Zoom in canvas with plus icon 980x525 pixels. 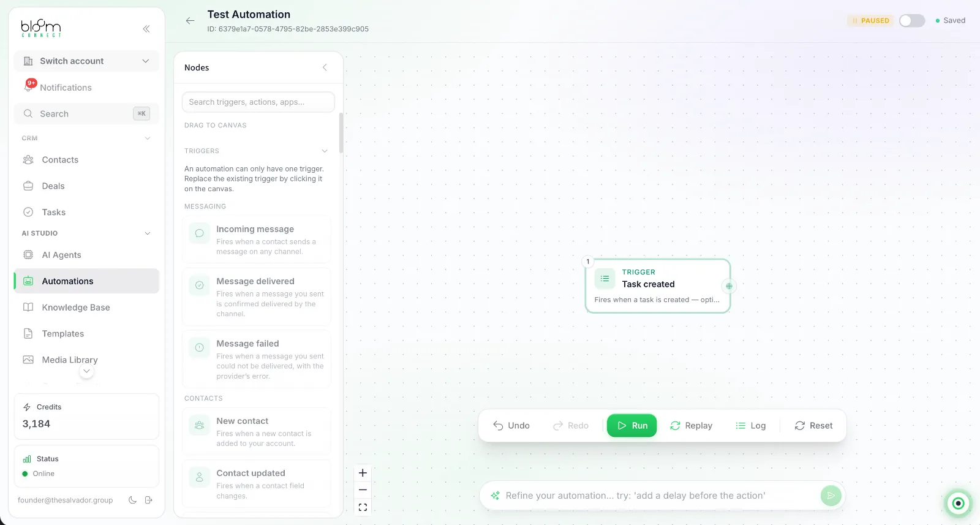click(x=363, y=473)
